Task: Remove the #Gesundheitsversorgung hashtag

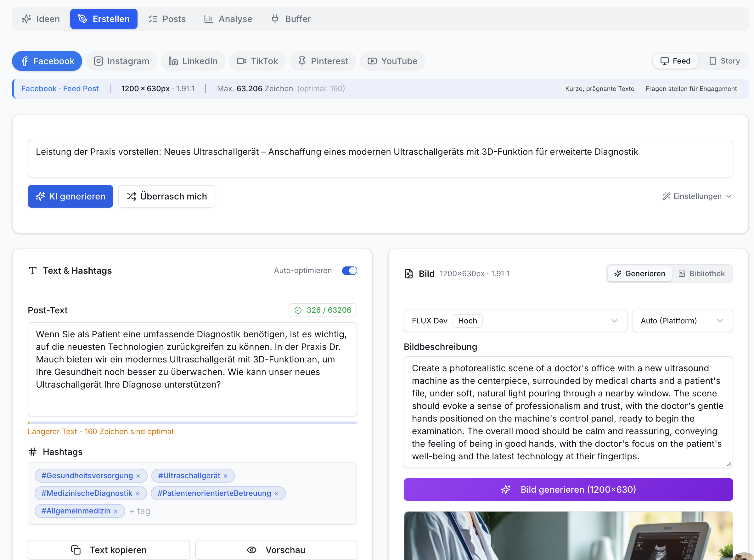Action: click(x=138, y=476)
